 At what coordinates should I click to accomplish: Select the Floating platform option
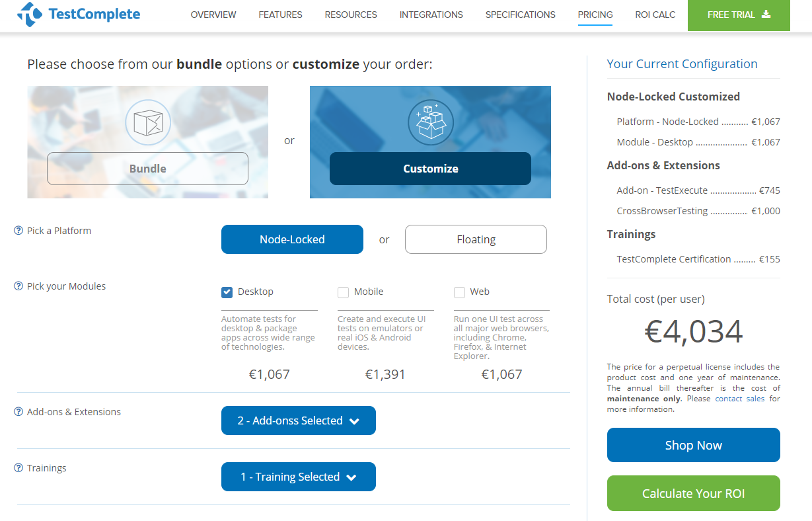476,239
